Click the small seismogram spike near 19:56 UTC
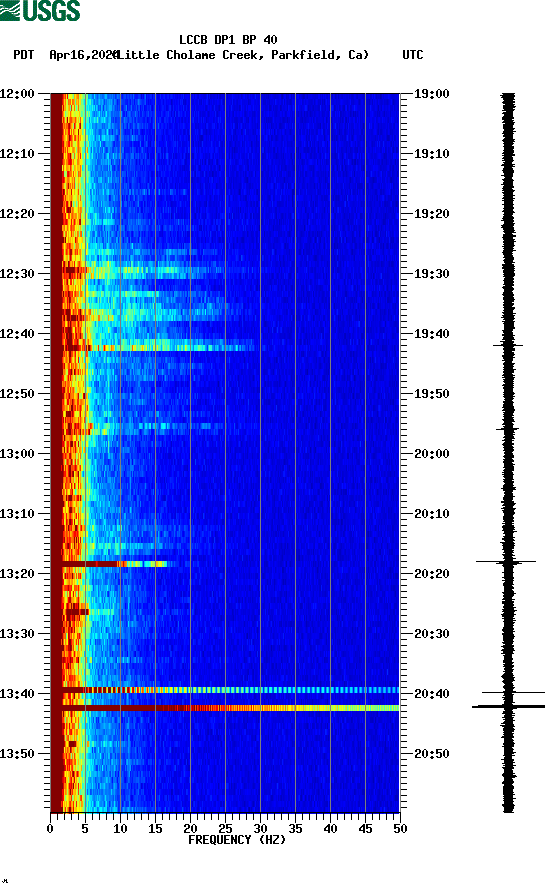Image resolution: width=552 pixels, height=892 pixels. 508,429
